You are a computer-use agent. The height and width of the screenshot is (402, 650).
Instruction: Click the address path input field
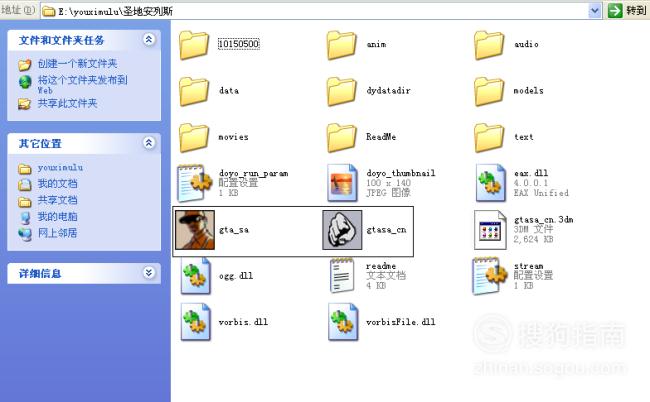[323, 11]
